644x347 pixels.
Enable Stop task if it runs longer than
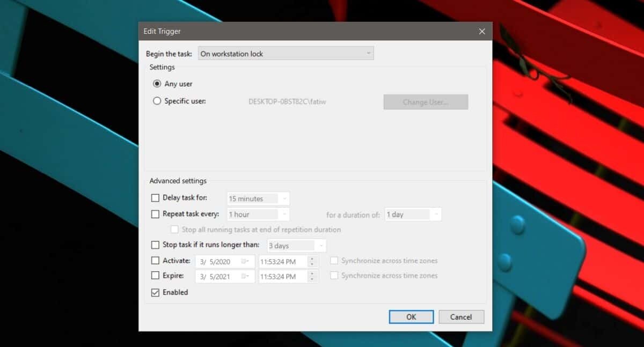156,245
